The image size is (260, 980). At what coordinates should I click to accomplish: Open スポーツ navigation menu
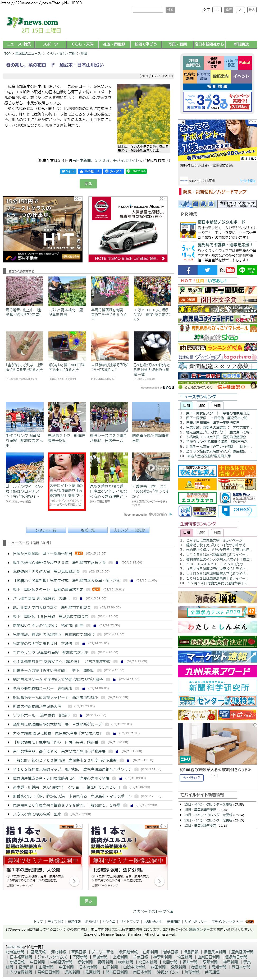[51, 44]
